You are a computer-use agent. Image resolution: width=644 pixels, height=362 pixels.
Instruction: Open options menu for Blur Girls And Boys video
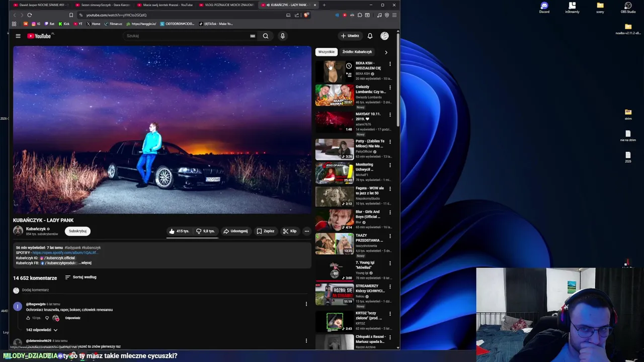pyautogui.click(x=390, y=212)
